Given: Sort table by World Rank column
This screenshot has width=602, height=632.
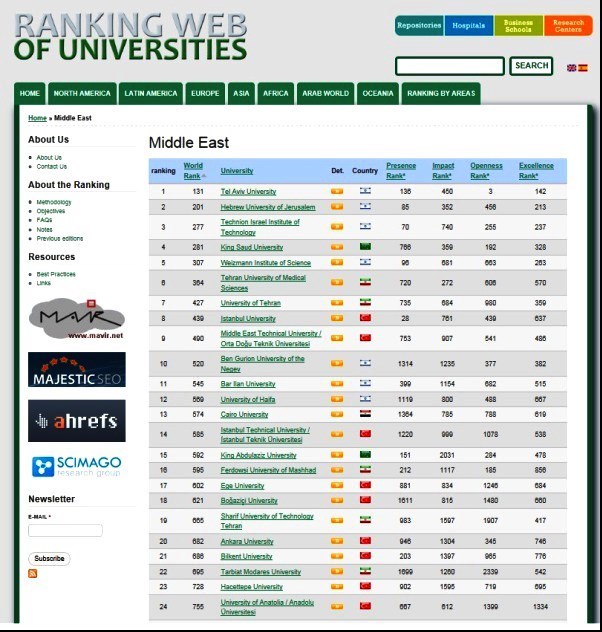Looking at the screenshot, I should point(193,170).
